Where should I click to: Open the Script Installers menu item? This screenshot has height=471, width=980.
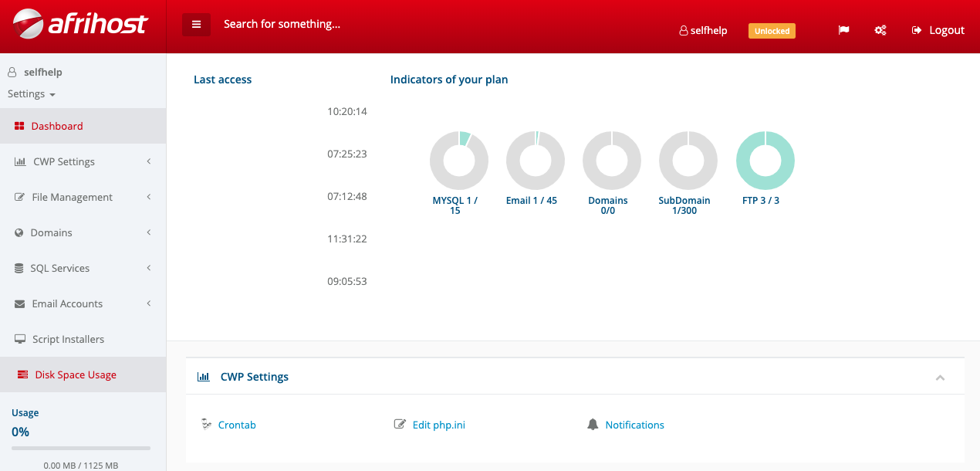pyautogui.click(x=68, y=339)
